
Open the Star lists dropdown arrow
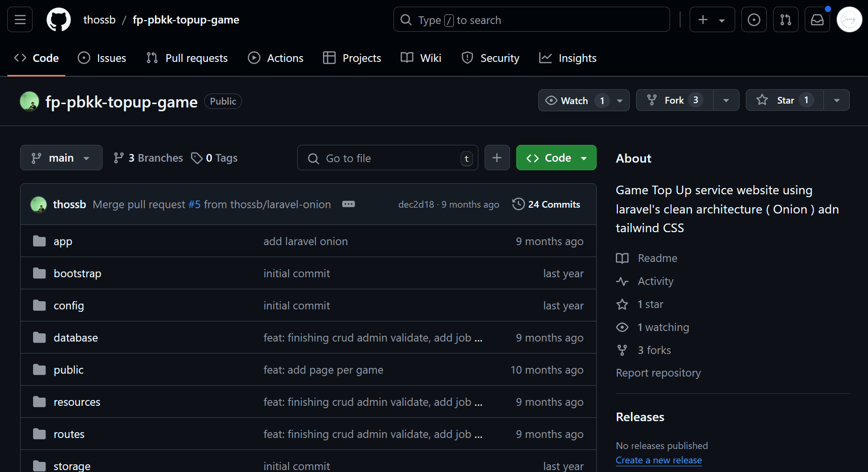click(837, 100)
